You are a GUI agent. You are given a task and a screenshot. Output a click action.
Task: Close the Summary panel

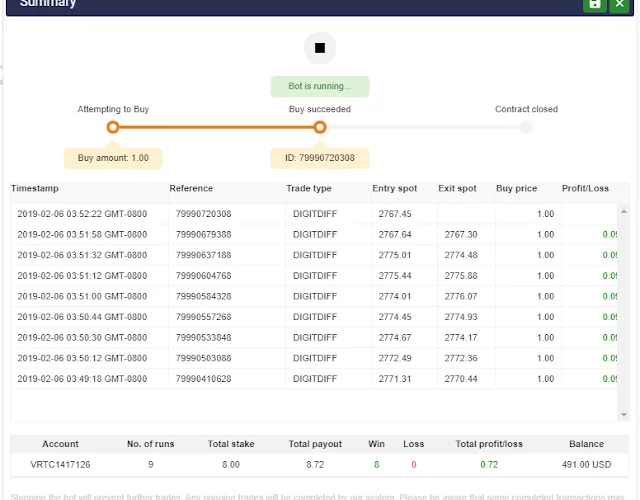620,5
